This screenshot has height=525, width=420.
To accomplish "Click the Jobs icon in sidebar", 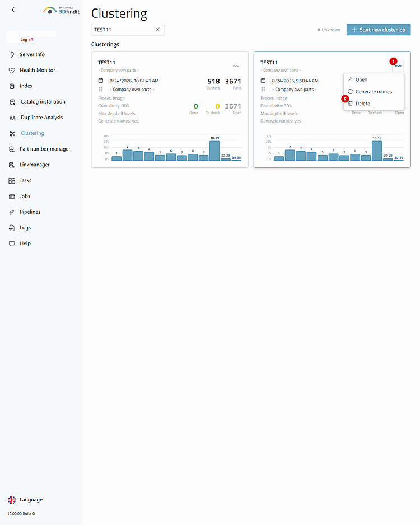I will (12, 196).
